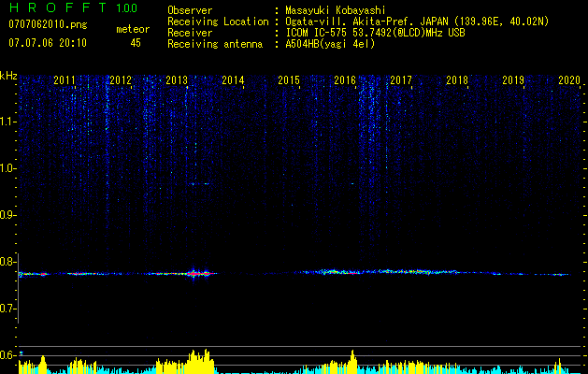588x374 pixels.
Task: Click the 1.0 kHz frequency label
Action: pos(7,168)
